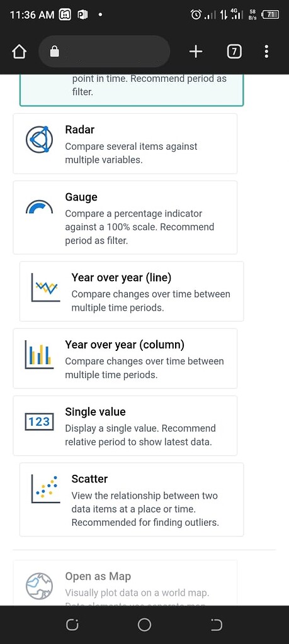
Task: Select the Gauge visualization type
Action: point(125,218)
